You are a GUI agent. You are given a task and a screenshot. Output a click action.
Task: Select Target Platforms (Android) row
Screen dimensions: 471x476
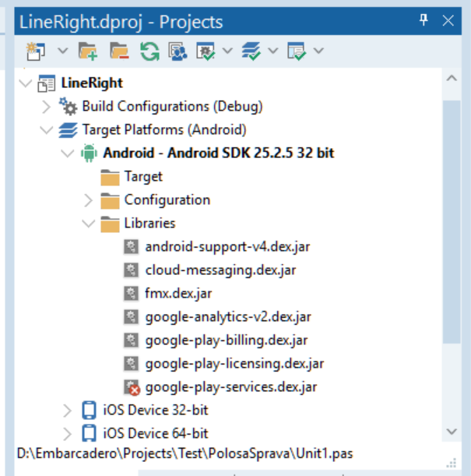point(164,130)
